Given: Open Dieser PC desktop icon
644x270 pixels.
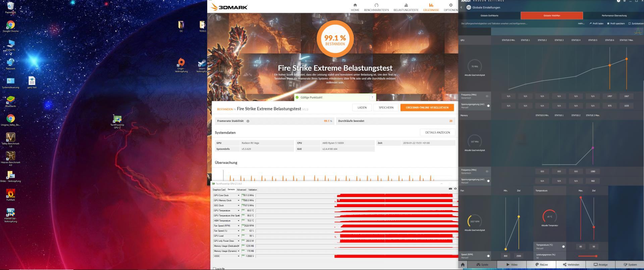Looking at the screenshot, I should [x=10, y=45].
